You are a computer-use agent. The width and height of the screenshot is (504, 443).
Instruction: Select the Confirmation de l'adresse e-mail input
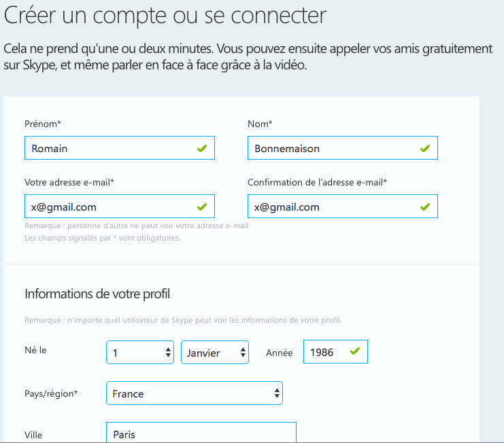point(343,206)
